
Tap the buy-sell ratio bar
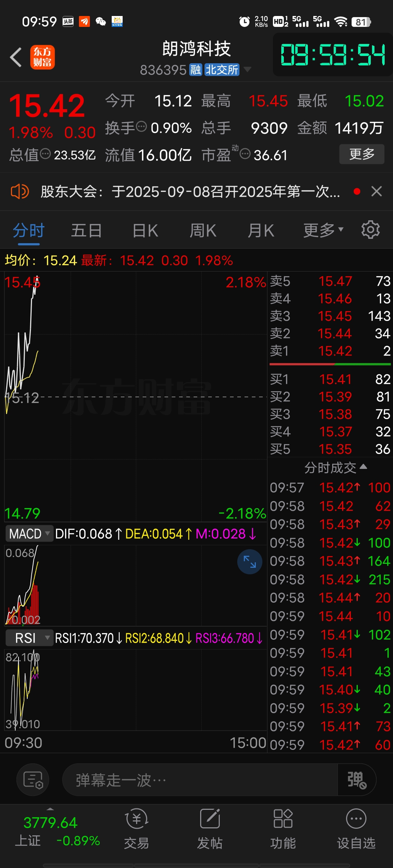(x=330, y=364)
